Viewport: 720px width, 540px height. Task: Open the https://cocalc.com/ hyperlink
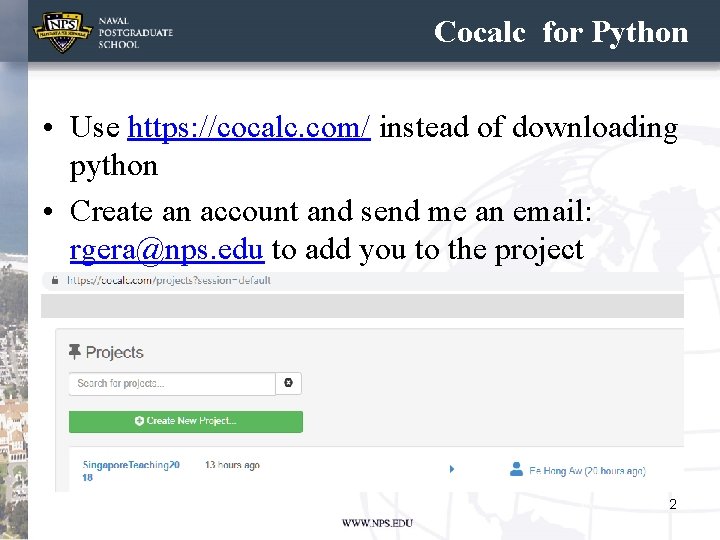(x=248, y=127)
